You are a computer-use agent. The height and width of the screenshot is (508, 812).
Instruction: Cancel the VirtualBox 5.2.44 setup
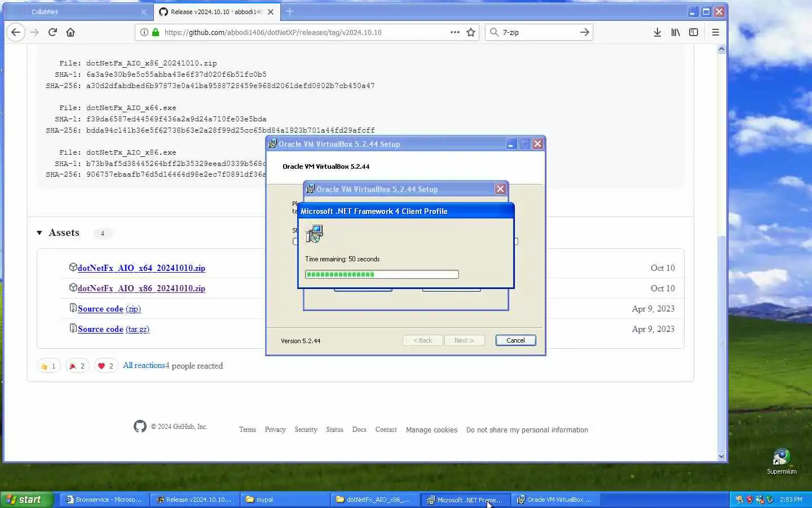point(515,340)
